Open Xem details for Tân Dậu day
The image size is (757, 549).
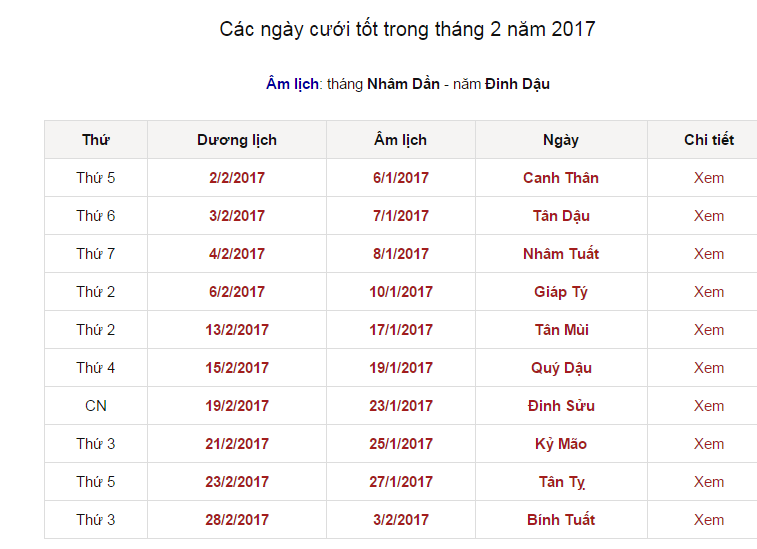[x=709, y=216]
